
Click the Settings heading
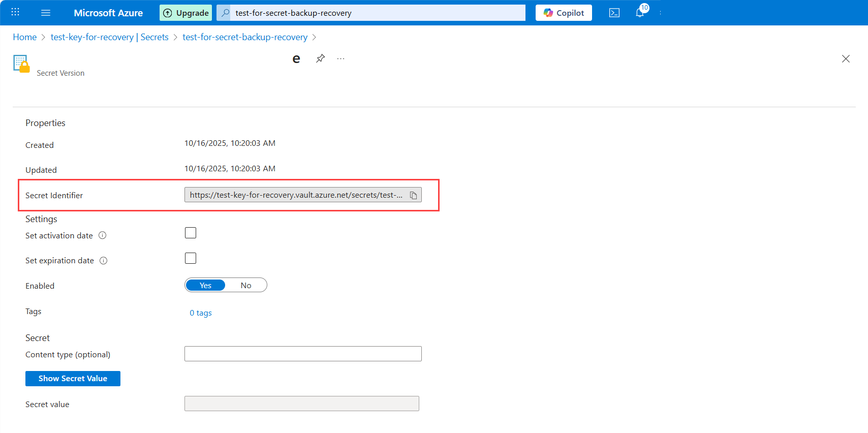pyautogui.click(x=41, y=219)
